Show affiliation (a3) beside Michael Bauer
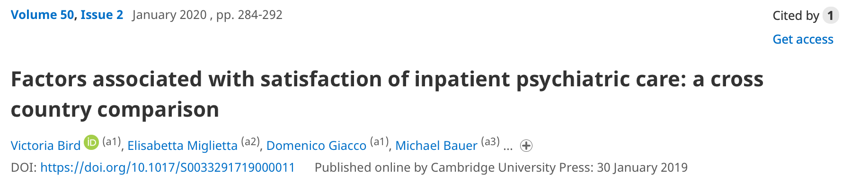The height and width of the screenshot is (185, 868). click(490, 142)
